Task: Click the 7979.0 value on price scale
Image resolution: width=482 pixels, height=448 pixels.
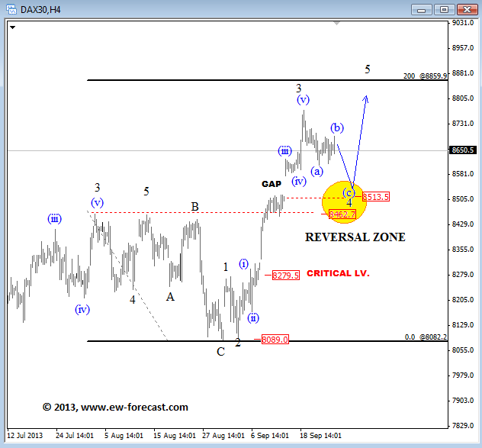Action: tap(463, 375)
